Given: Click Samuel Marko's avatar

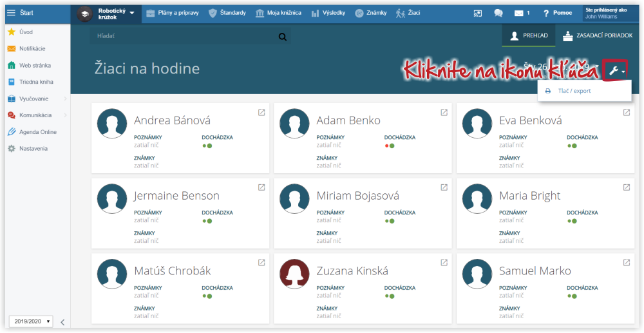Looking at the screenshot, I should [477, 274].
